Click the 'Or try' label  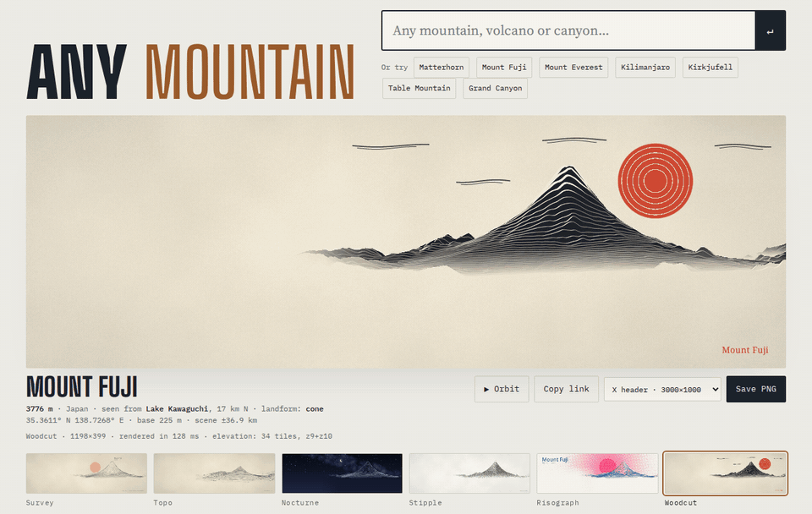point(395,68)
